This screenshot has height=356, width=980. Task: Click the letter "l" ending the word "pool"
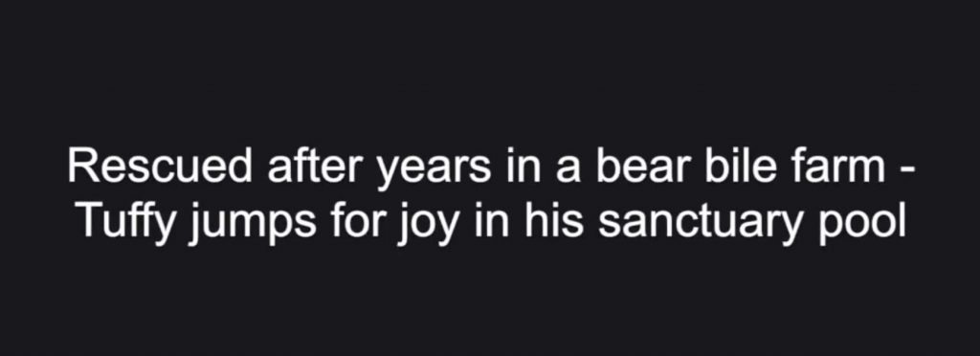point(902,220)
